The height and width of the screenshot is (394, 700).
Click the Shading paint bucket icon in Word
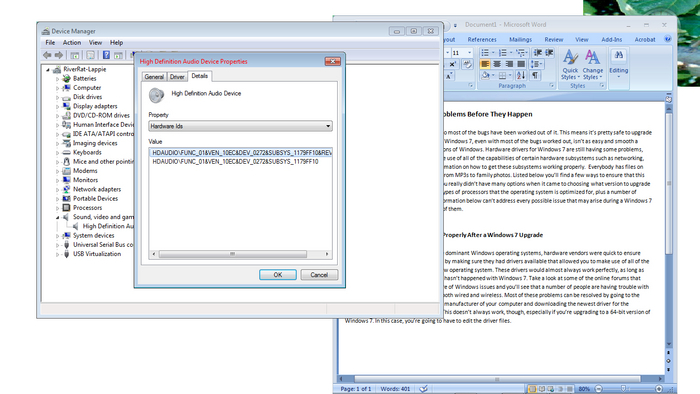(x=485, y=75)
